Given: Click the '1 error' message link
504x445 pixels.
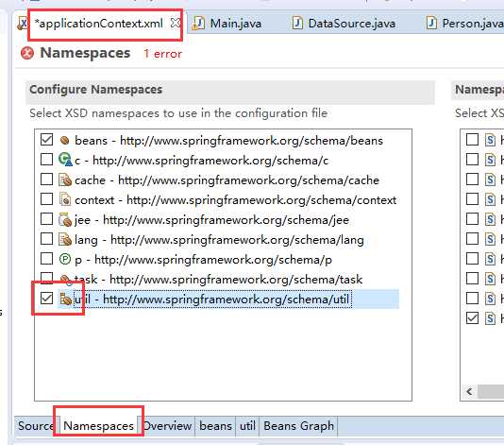Looking at the screenshot, I should [162, 54].
